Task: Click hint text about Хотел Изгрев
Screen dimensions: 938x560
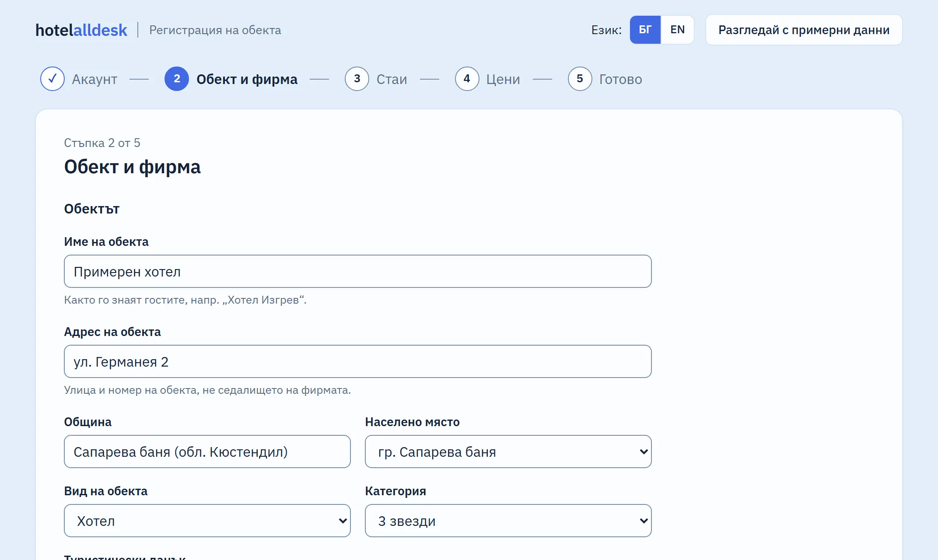Action: tap(185, 300)
